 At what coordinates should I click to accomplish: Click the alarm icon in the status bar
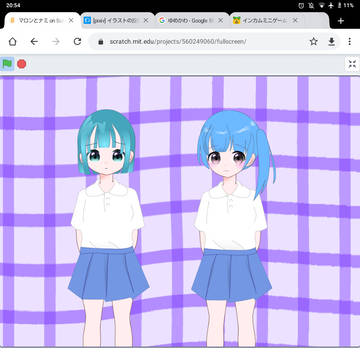tap(301, 5)
